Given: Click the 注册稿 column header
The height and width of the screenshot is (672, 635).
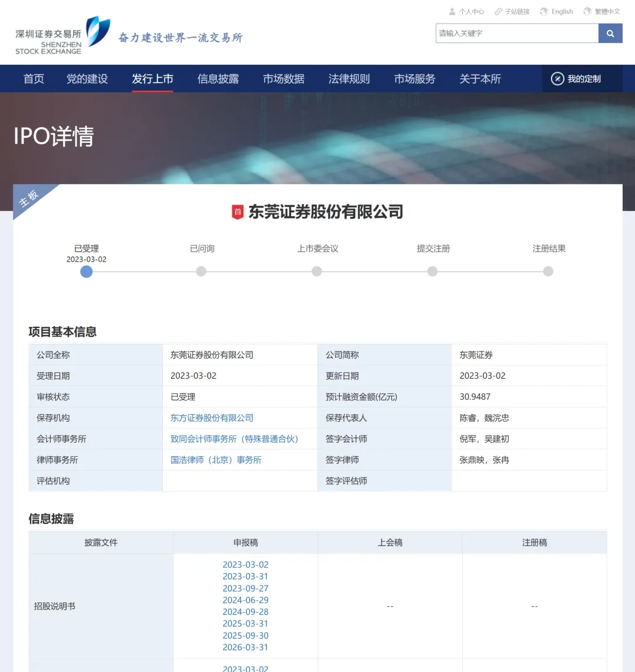Looking at the screenshot, I should click(534, 543).
